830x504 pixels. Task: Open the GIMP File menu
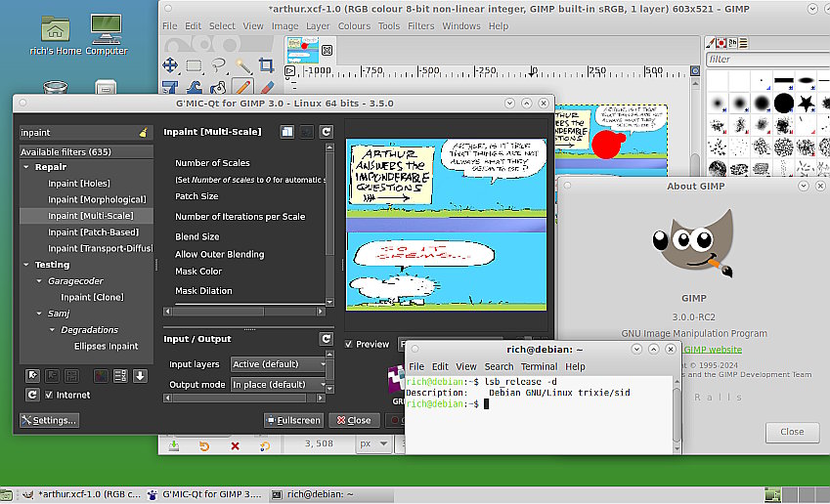(x=170, y=26)
